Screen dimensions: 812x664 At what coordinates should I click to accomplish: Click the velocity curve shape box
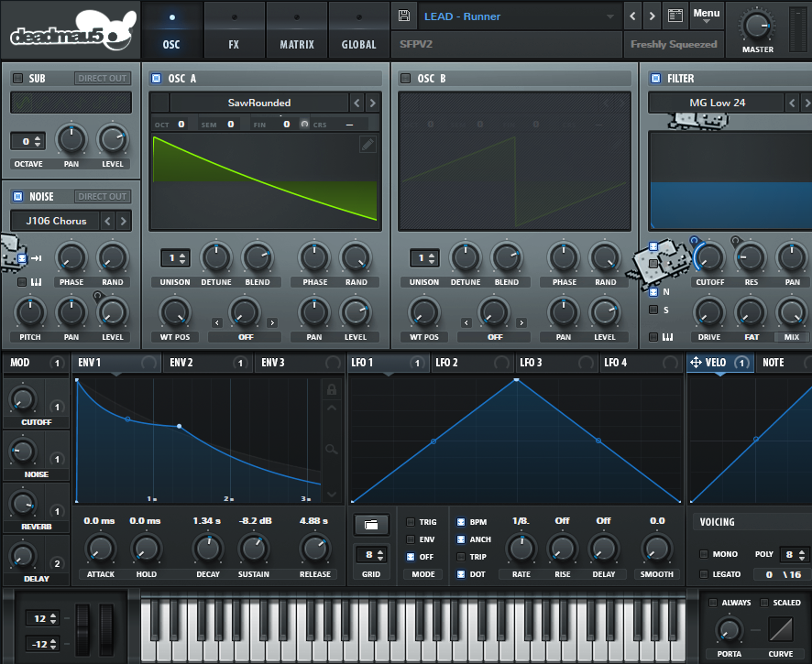tap(781, 629)
